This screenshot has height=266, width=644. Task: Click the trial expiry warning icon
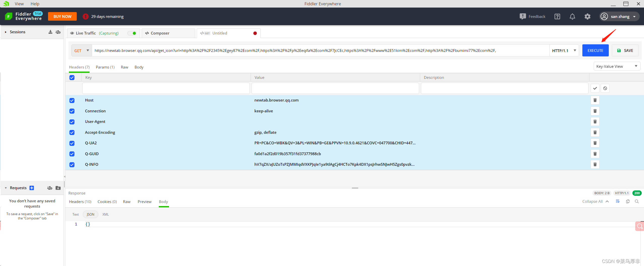(x=86, y=17)
